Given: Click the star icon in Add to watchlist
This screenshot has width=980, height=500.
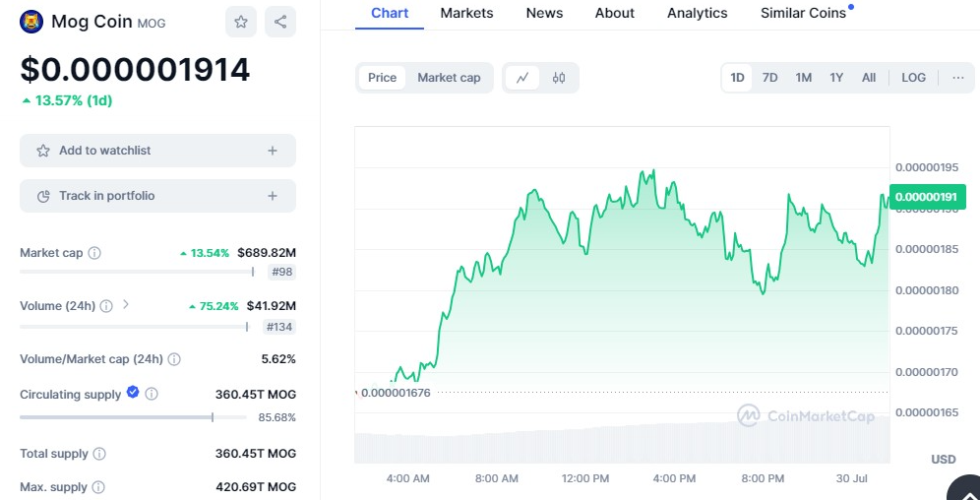Looking at the screenshot, I should (43, 151).
